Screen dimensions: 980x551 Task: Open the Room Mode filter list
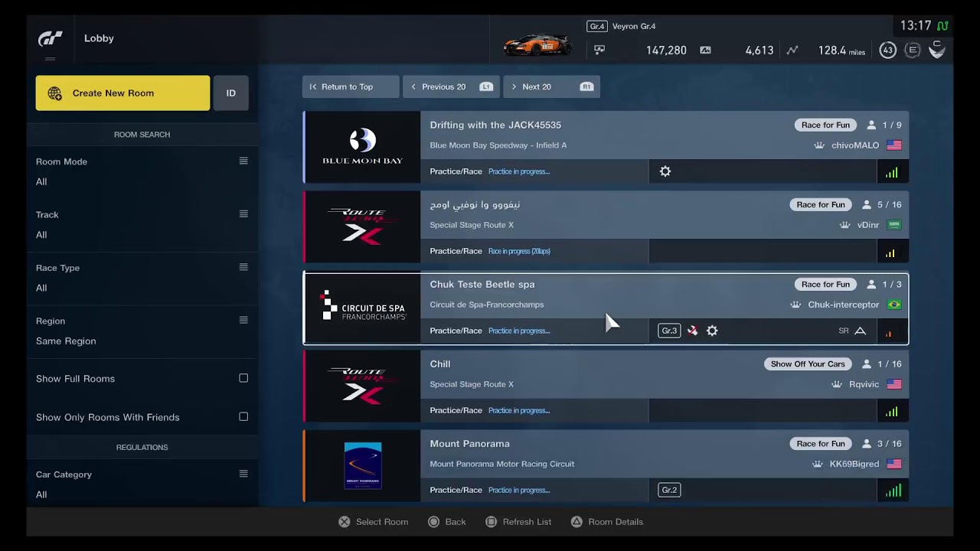point(142,171)
